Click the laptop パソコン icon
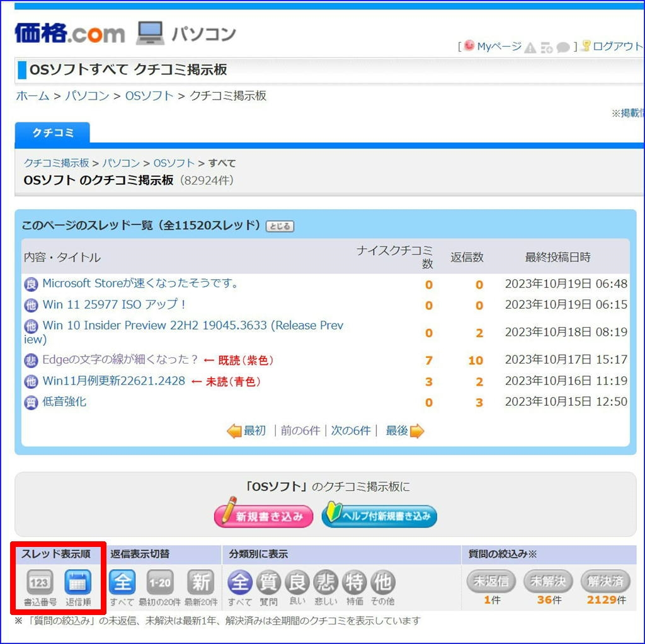645x644 pixels. click(150, 33)
